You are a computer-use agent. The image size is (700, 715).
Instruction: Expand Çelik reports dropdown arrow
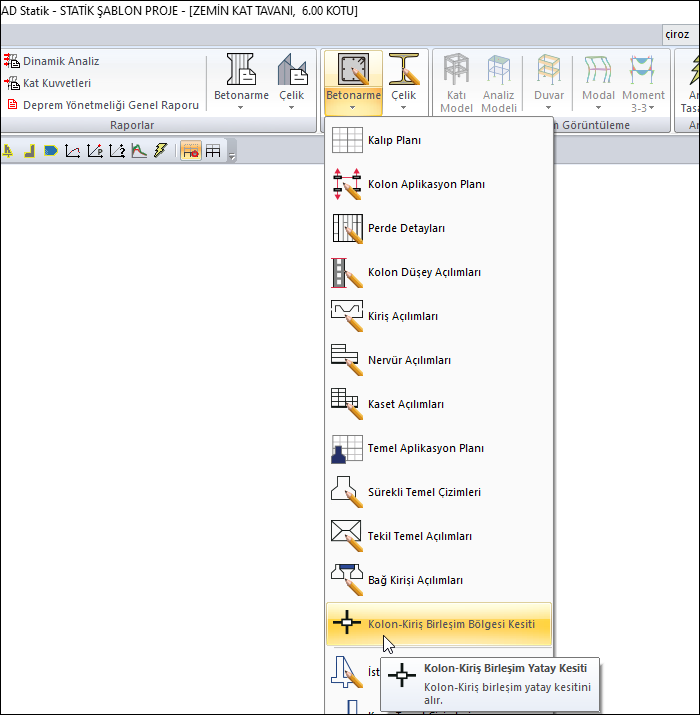[x=292, y=108]
